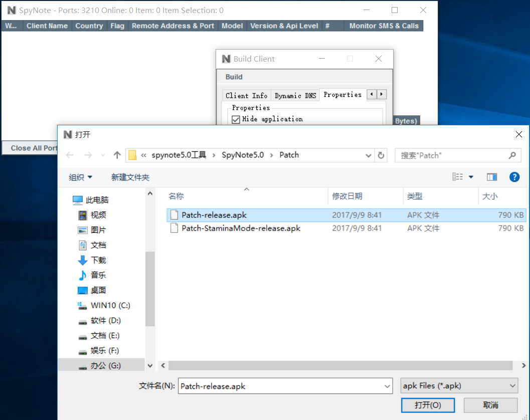Switch to Dynamic DNS tab
530x420 pixels.
[x=295, y=96]
